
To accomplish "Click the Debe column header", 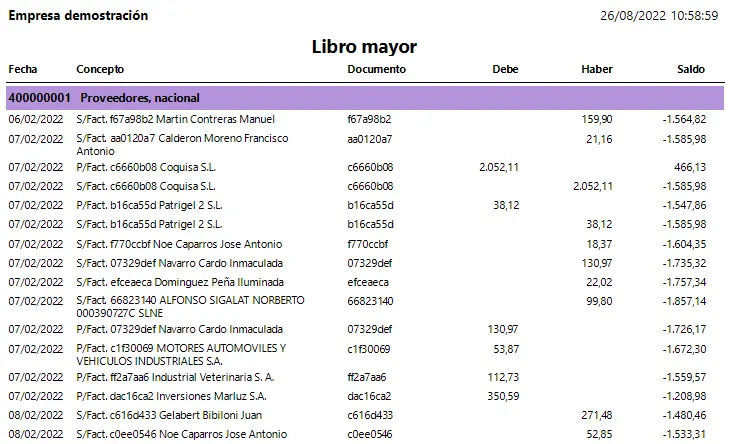I will pos(505,69).
